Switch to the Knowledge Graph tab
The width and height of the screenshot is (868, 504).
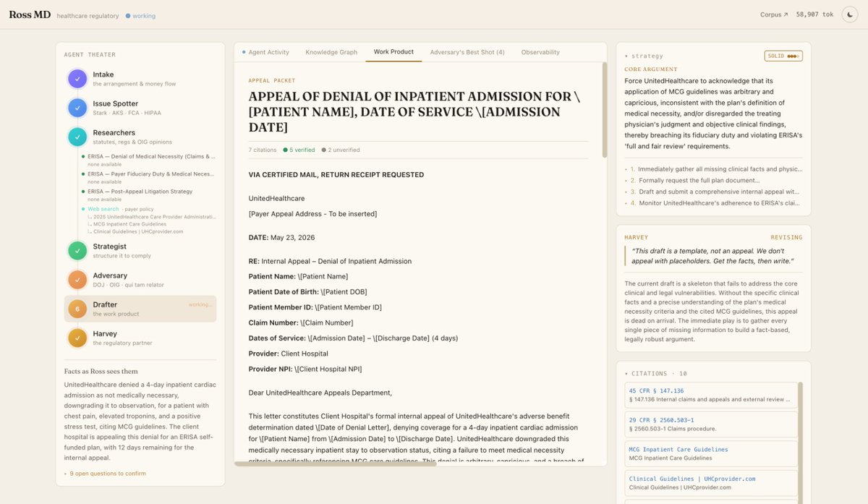(331, 52)
